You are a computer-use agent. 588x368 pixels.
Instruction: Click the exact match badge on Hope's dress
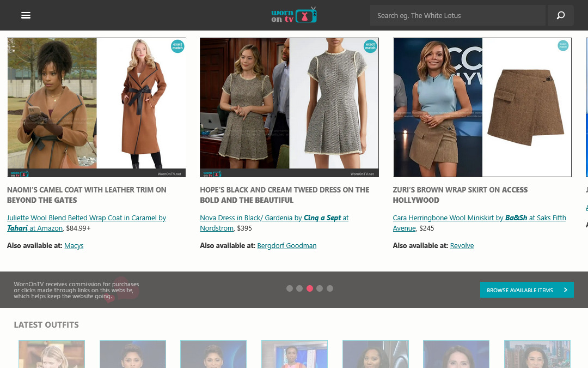pos(370,46)
